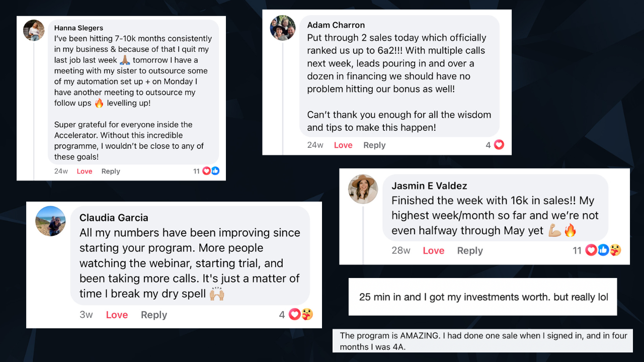
Task: Reply to Adam Charron's comment
Action: point(374,145)
